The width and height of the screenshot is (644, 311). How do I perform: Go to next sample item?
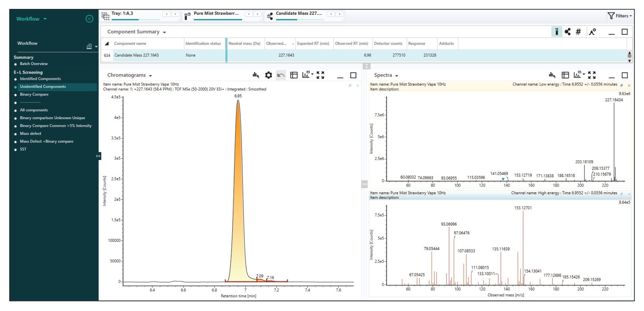click(x=257, y=14)
